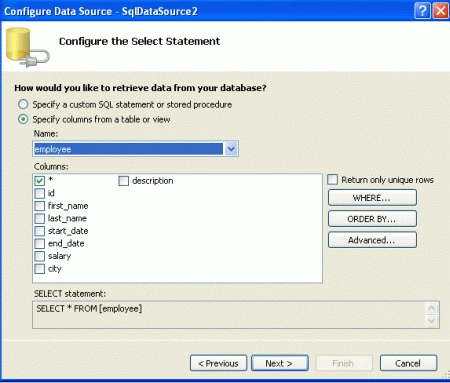Image resolution: width=450 pixels, height=383 pixels.
Task: Click the database plug icon in header
Action: [27, 47]
